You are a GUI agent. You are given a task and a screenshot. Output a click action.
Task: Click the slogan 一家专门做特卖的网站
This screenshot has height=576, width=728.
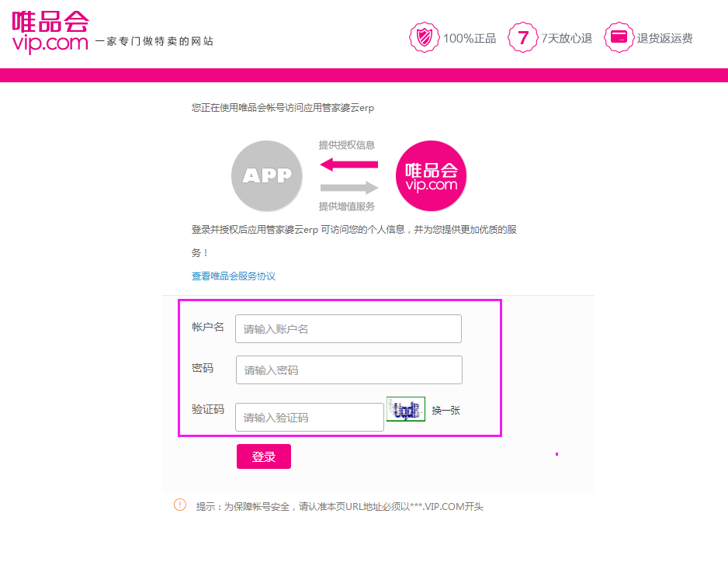(154, 41)
